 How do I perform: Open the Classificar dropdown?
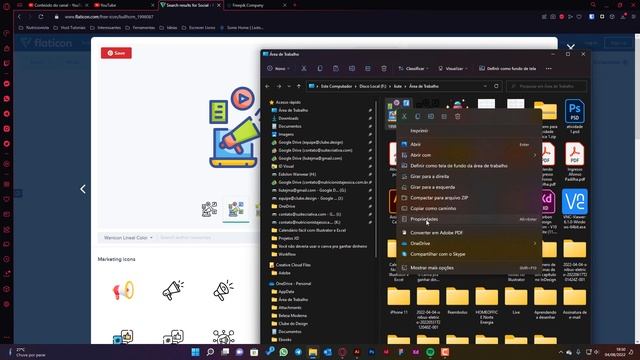[413, 69]
